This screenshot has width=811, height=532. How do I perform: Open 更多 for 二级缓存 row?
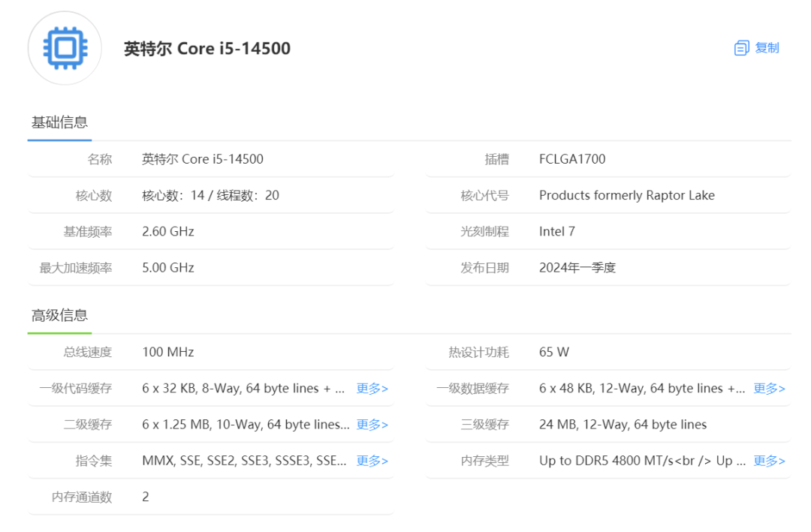click(x=372, y=425)
